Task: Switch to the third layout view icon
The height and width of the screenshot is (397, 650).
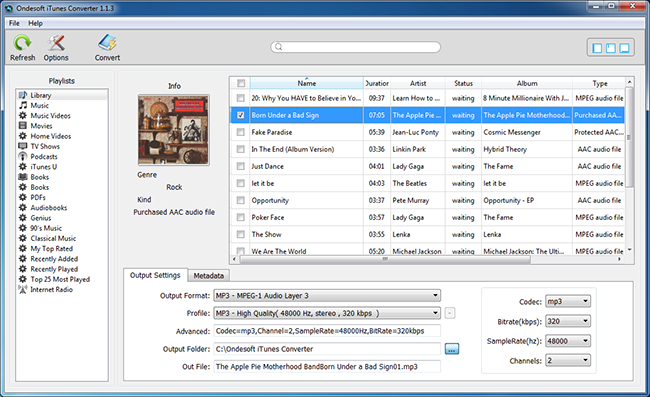Action: click(624, 48)
